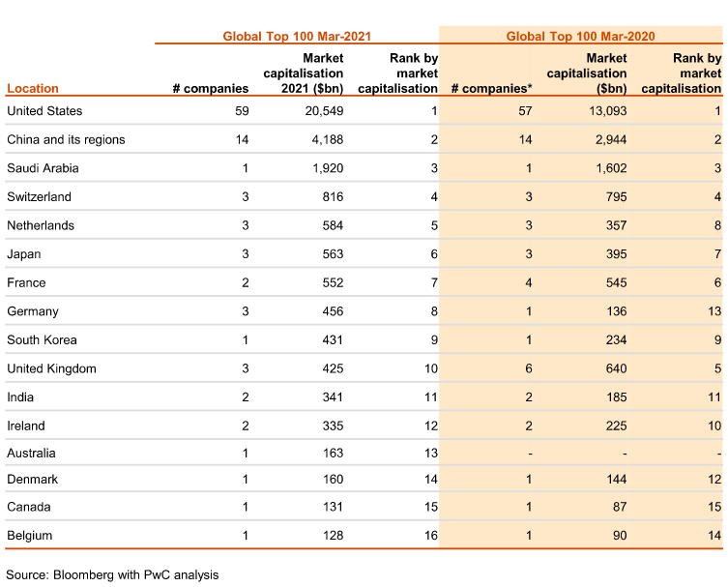Select the United Kingdom location cell
Screen dimensions: 728x587
[51, 368]
